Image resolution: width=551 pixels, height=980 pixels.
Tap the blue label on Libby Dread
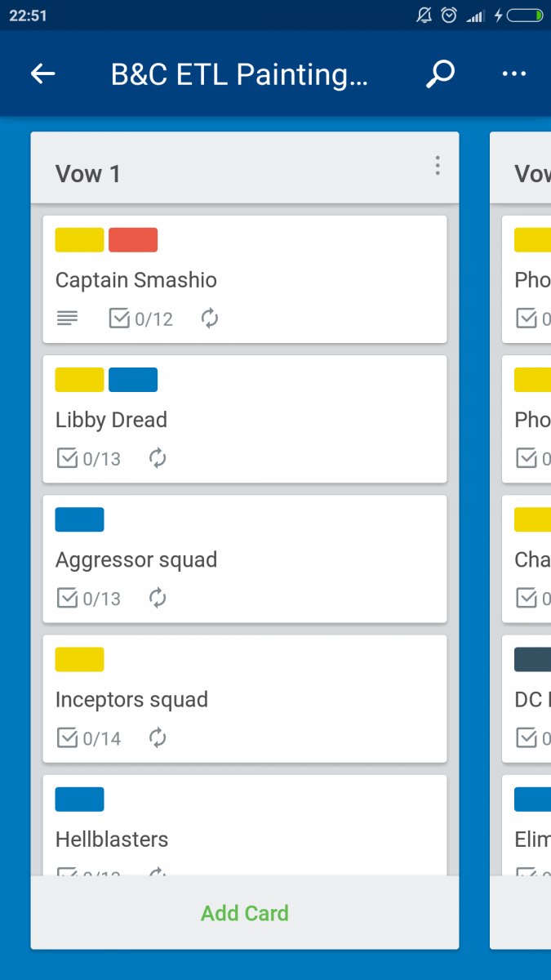click(x=133, y=380)
